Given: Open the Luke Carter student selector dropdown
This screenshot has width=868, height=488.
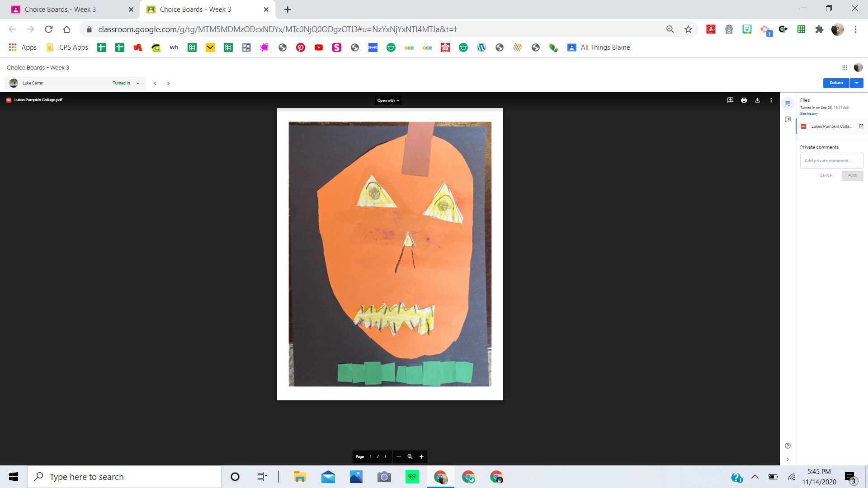Looking at the screenshot, I should click(138, 83).
